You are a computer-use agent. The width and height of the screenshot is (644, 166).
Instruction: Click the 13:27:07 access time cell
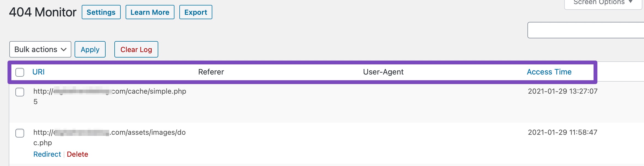[x=563, y=91]
